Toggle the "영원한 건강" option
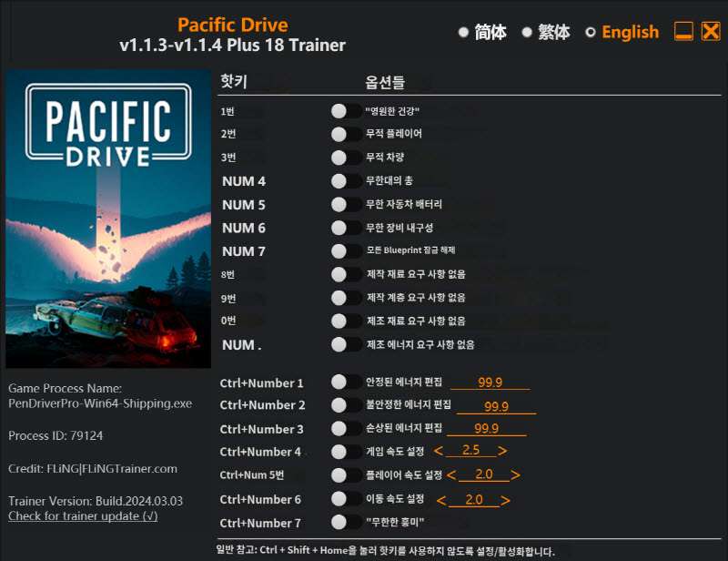This screenshot has height=561, width=728. click(345, 111)
